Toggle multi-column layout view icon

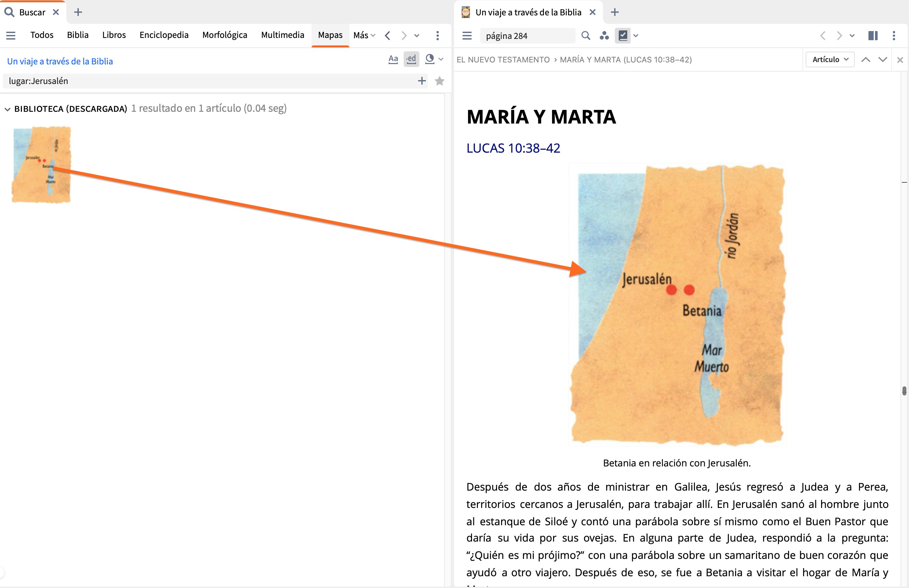click(x=873, y=36)
